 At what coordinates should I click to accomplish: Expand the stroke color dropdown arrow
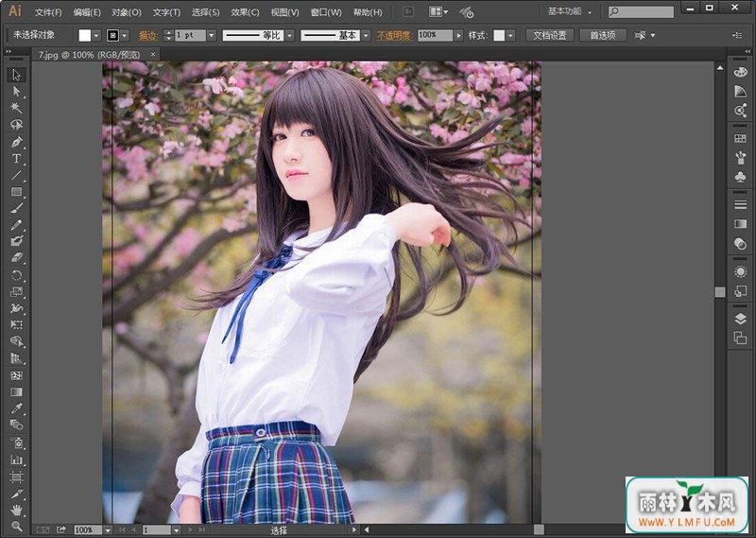(x=125, y=35)
